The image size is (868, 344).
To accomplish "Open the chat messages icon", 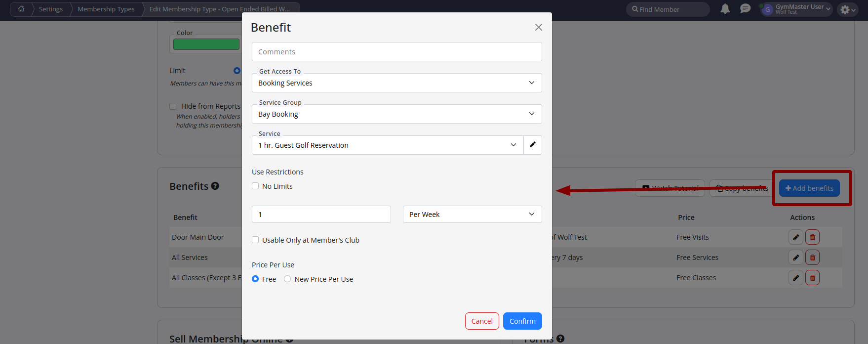I will pyautogui.click(x=745, y=9).
